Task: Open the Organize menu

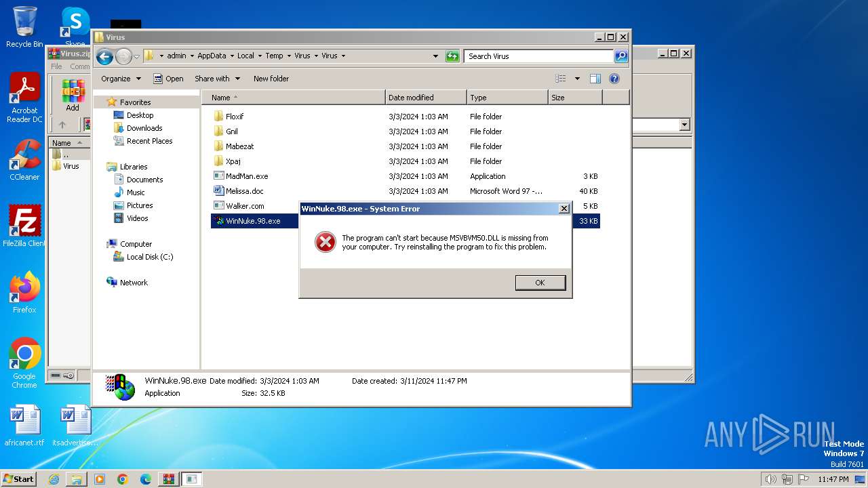Action: pyautogui.click(x=121, y=79)
